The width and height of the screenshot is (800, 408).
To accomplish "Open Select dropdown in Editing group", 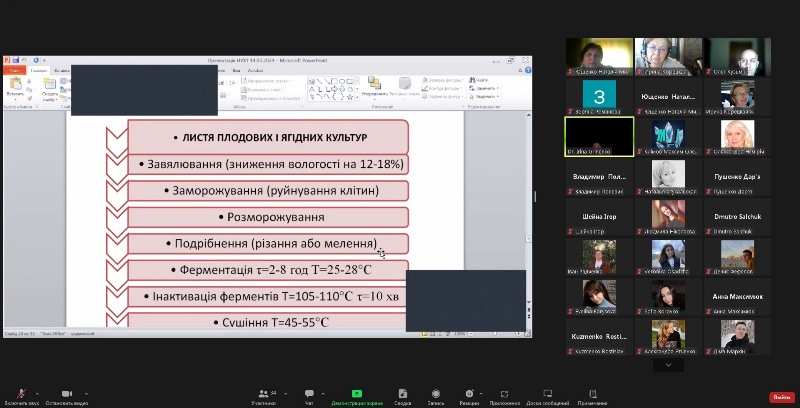I will [x=484, y=96].
